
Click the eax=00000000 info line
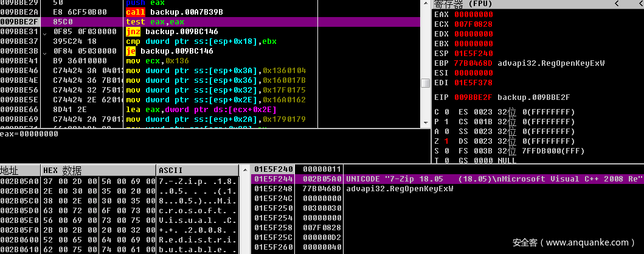(x=29, y=134)
